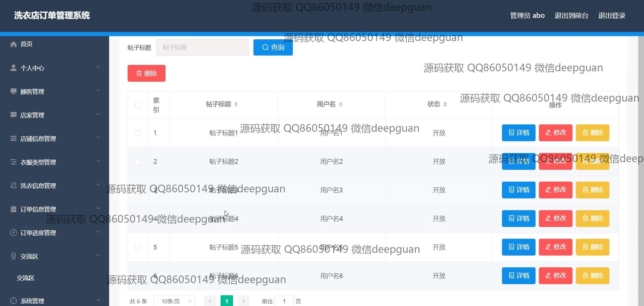This screenshot has width=644, height=306.
Task: Collapse the 交流区 menu chevron
Action: [98, 255]
